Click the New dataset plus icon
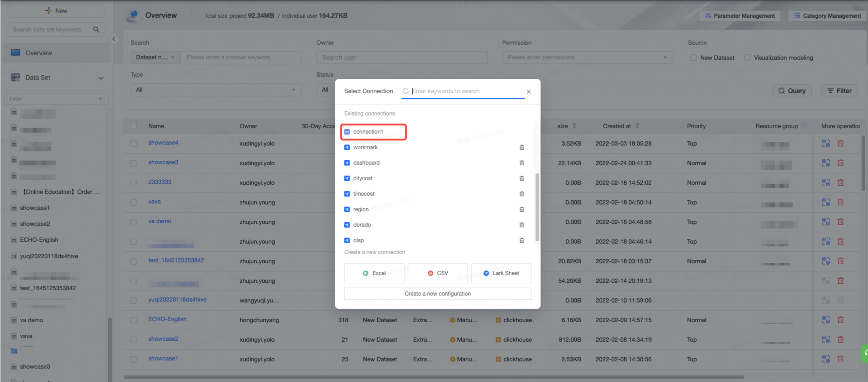The height and width of the screenshot is (382, 868). click(x=49, y=10)
